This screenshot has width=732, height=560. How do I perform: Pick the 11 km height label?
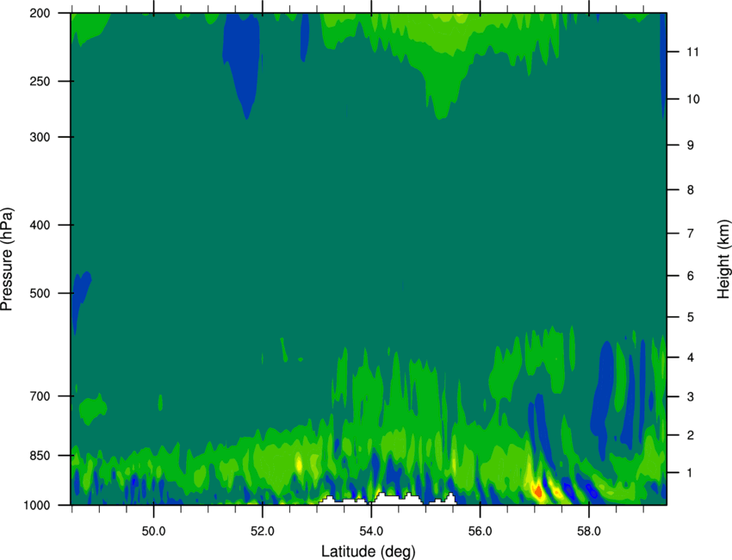tap(692, 52)
